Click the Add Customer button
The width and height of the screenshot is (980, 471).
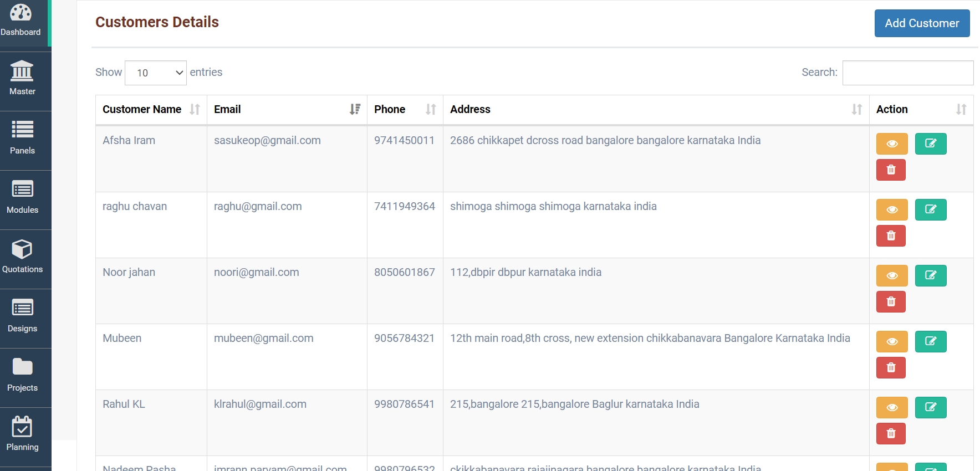pyautogui.click(x=922, y=23)
